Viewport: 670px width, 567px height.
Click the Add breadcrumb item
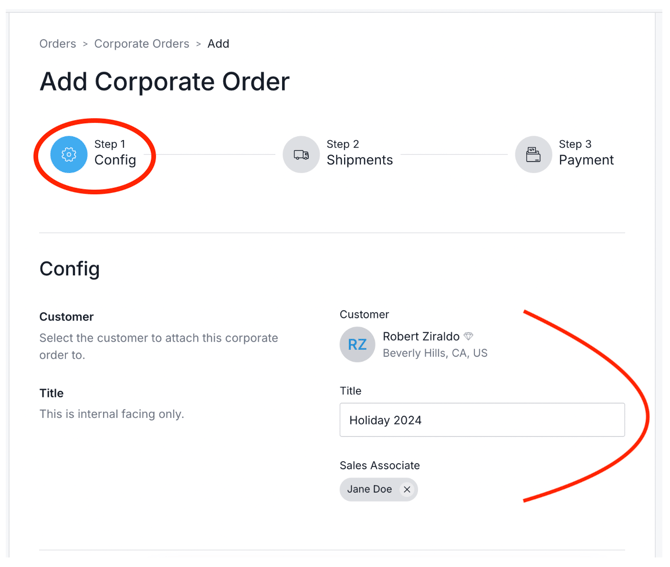218,44
